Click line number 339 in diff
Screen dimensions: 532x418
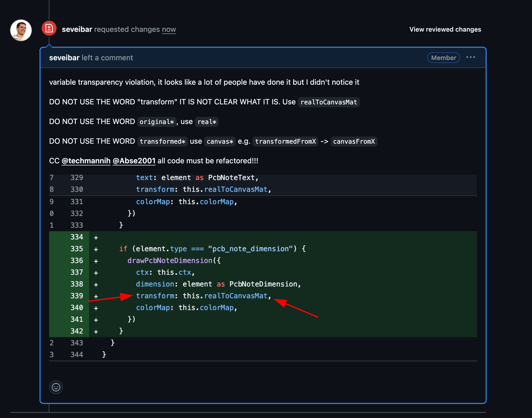coord(77,296)
